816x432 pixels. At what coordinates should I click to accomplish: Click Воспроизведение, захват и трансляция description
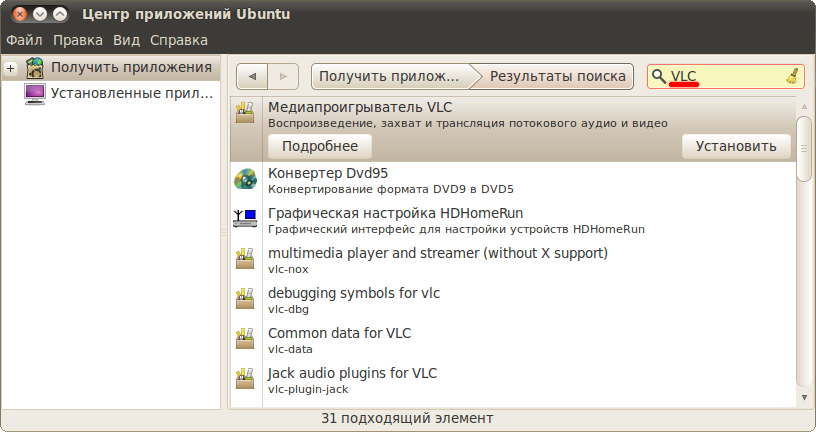[468, 123]
